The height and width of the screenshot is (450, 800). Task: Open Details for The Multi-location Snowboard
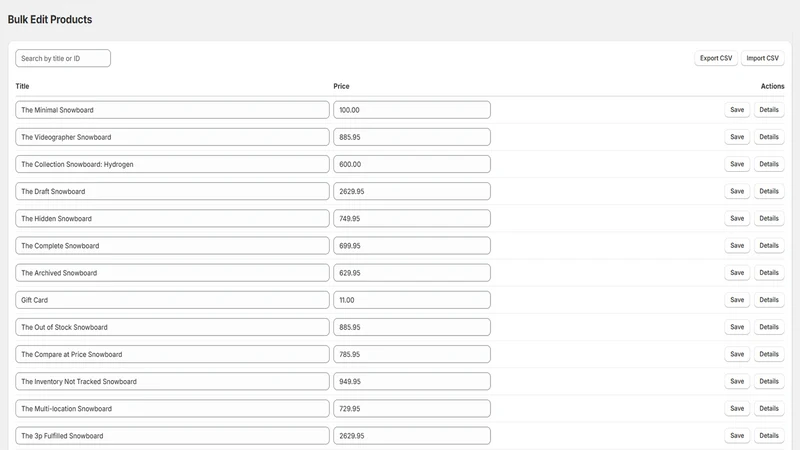click(x=769, y=408)
